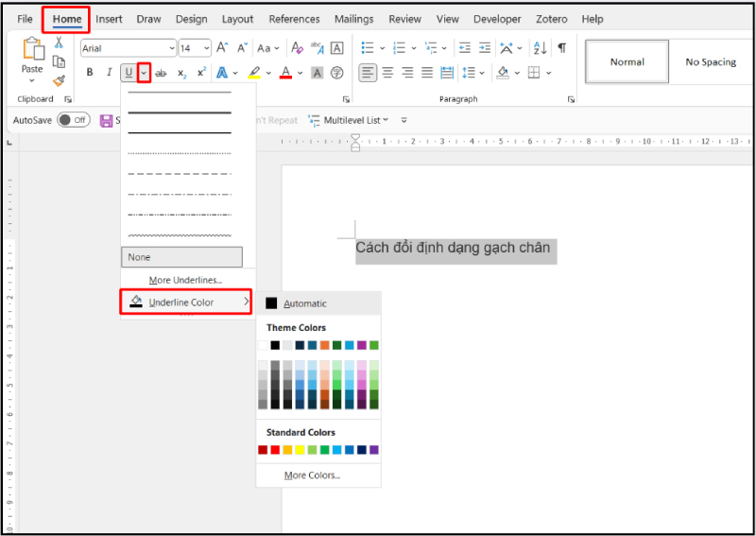The width and height of the screenshot is (756, 536).
Task: Center align the paragraph
Action: [x=387, y=73]
